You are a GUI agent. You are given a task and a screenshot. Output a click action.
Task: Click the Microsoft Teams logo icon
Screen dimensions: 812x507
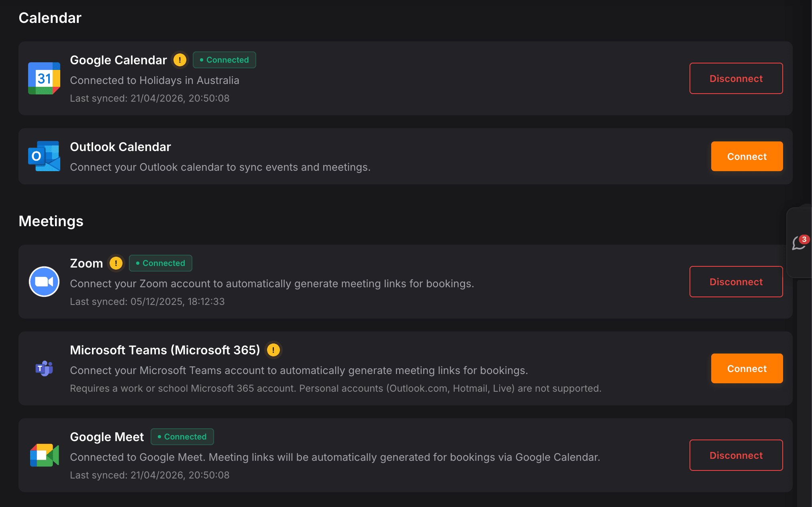[x=44, y=368]
